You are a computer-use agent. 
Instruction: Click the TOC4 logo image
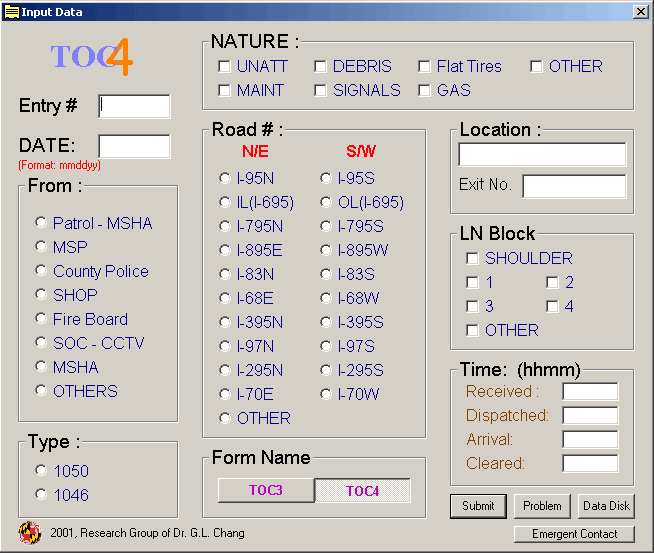pos(91,57)
